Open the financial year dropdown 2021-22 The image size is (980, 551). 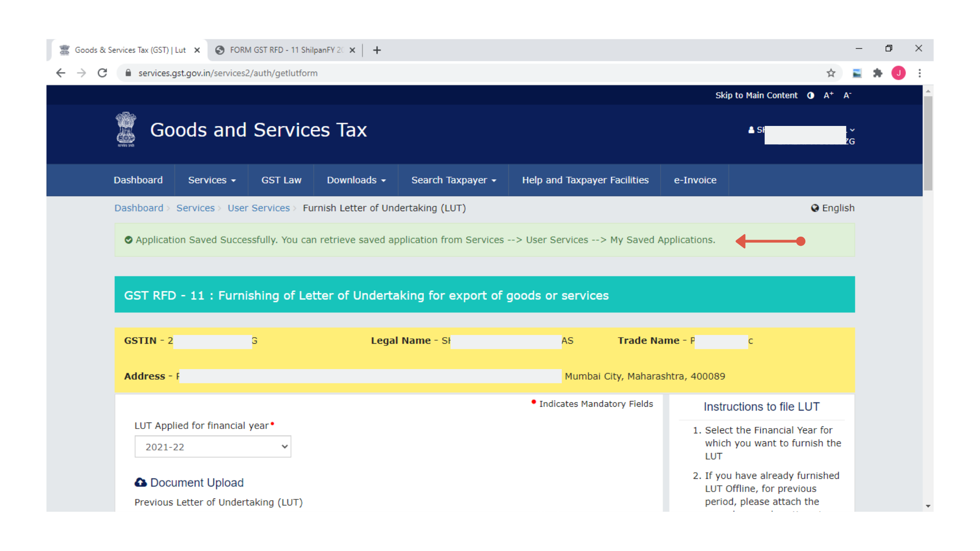(213, 446)
